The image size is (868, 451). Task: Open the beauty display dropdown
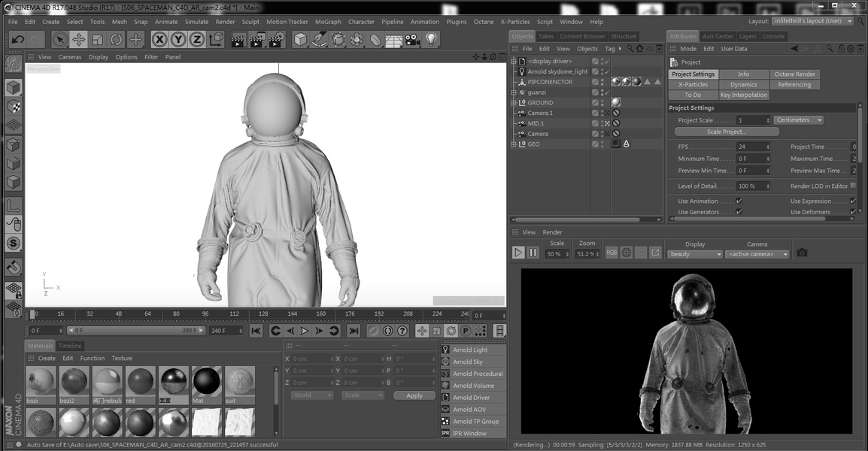click(695, 254)
